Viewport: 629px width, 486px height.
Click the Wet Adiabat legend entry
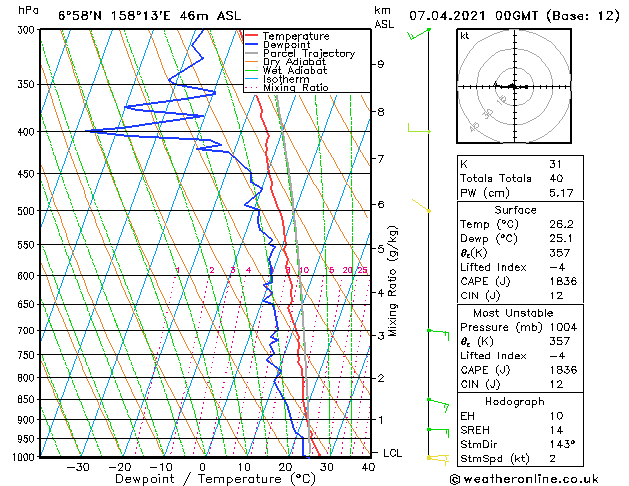[x=295, y=70]
